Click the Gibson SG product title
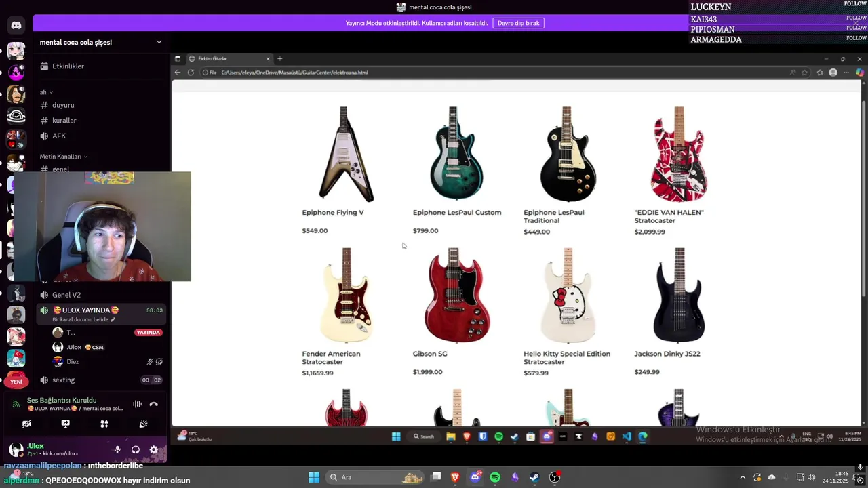The image size is (868, 488). (x=430, y=354)
